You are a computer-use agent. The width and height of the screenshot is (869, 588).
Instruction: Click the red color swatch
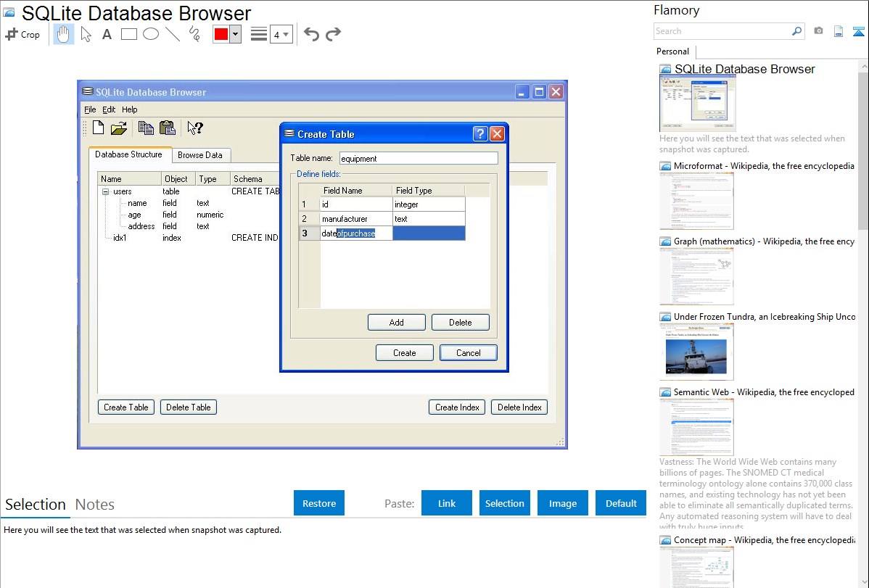click(221, 34)
